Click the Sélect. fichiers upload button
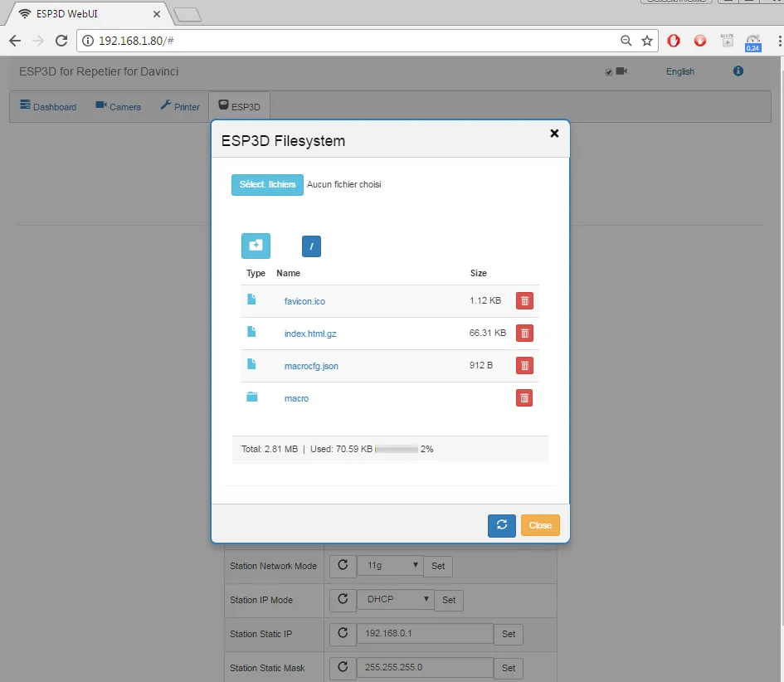Screen dimensions: 784x682 tap(267, 184)
